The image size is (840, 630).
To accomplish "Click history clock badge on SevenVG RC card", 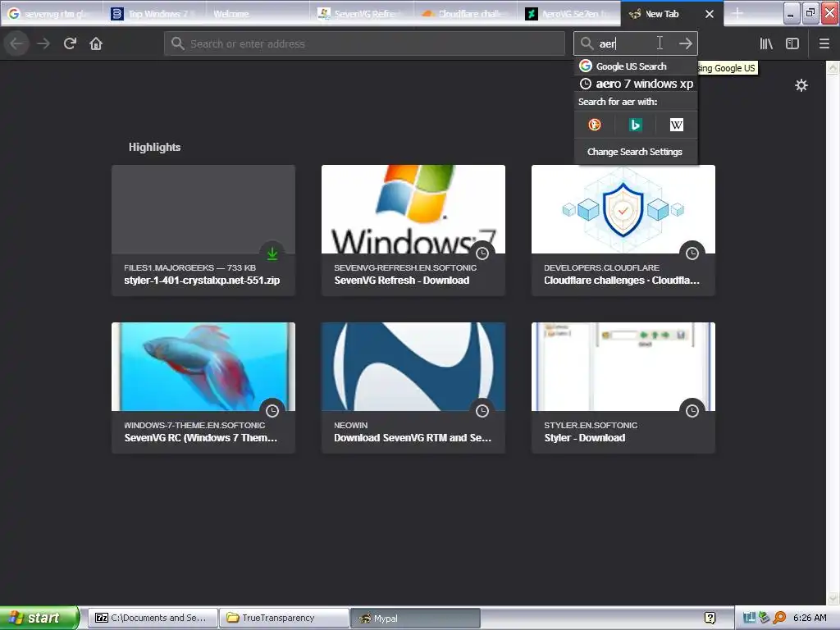I will click(x=272, y=411).
